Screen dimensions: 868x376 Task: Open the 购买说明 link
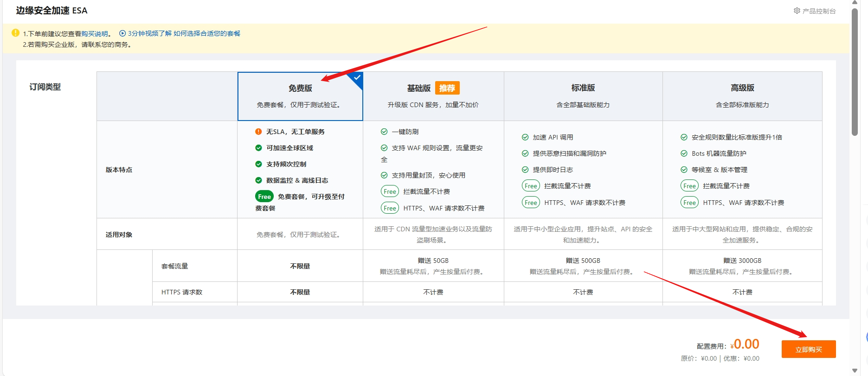[x=95, y=34]
